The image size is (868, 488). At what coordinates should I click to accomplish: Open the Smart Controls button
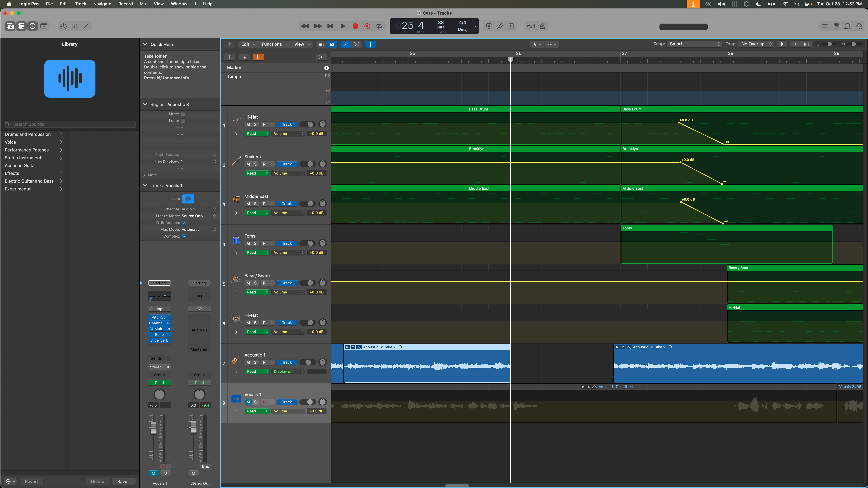(x=63, y=26)
